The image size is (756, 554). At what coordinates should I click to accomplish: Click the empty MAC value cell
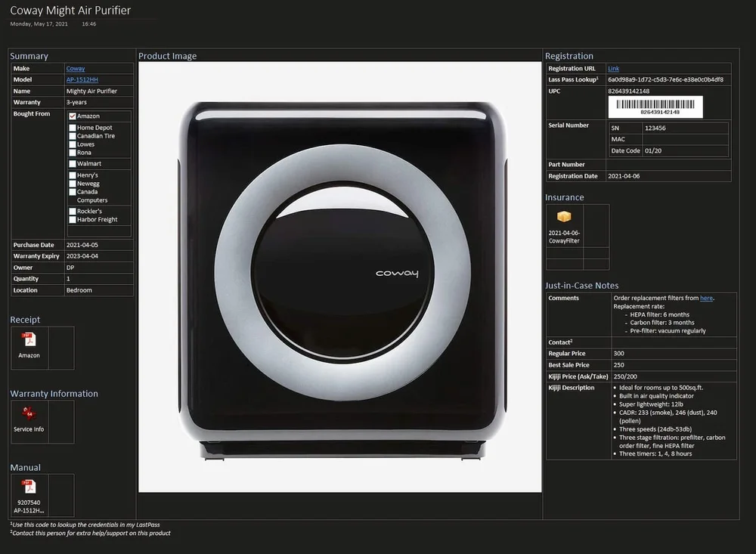tap(685, 139)
